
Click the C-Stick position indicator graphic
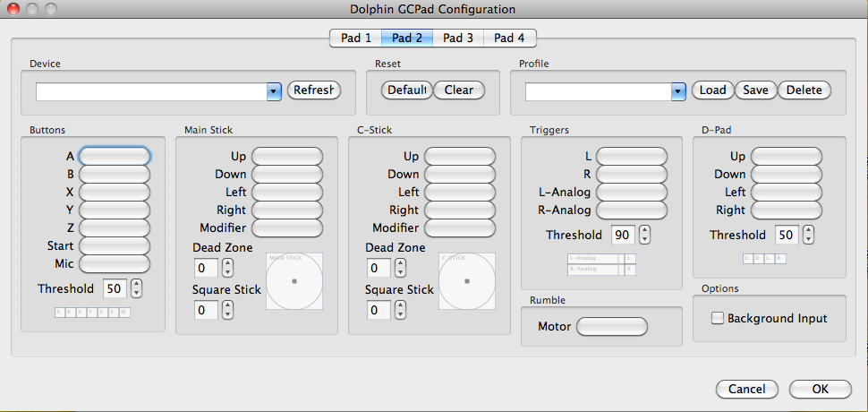(467, 280)
